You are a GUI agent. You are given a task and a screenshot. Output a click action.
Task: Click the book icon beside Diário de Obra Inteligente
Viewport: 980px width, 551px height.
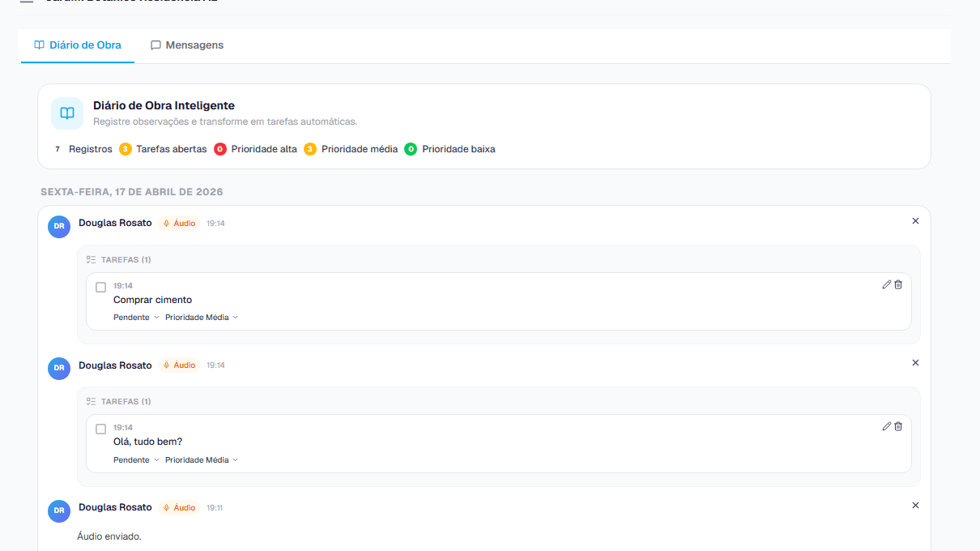[x=67, y=113]
